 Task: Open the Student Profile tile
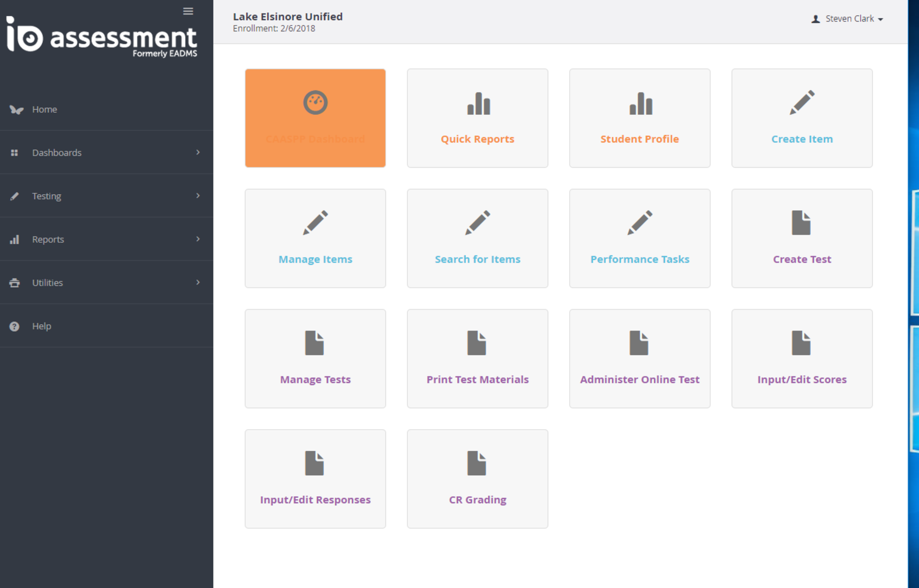coord(639,118)
